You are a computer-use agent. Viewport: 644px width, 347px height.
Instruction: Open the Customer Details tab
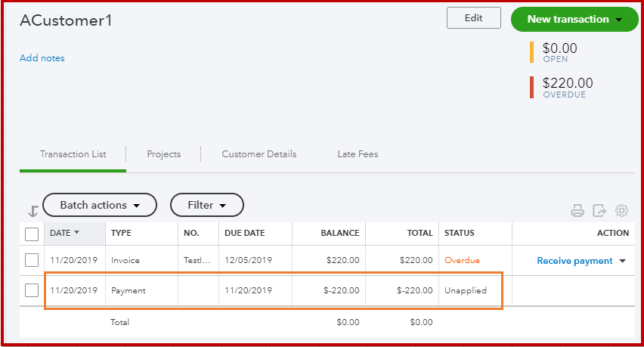(259, 154)
